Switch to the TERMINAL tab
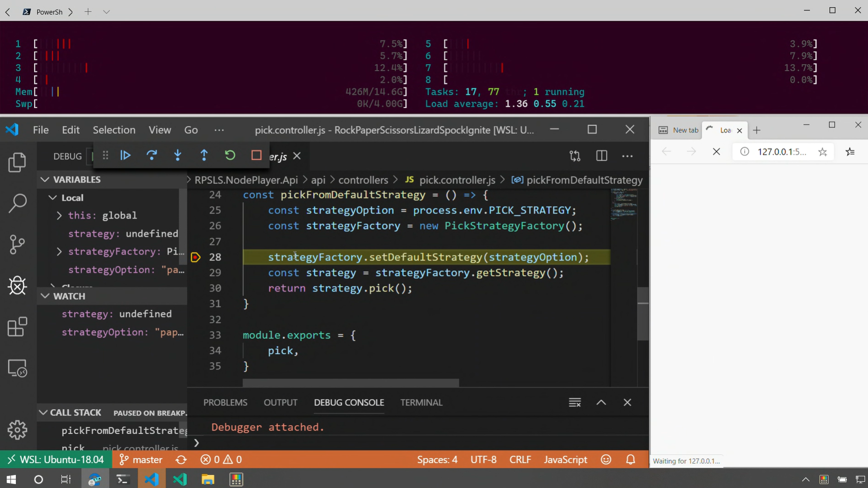Viewport: 868px width, 488px height. click(421, 403)
